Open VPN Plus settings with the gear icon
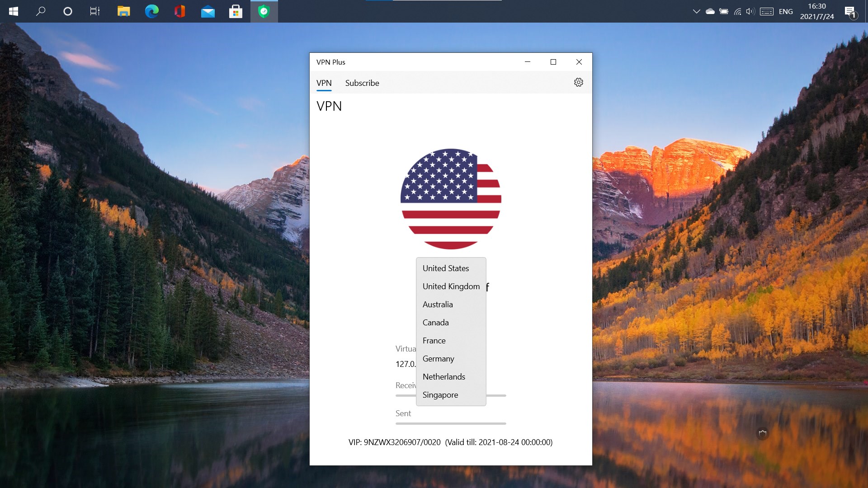The image size is (868, 488). (x=579, y=82)
